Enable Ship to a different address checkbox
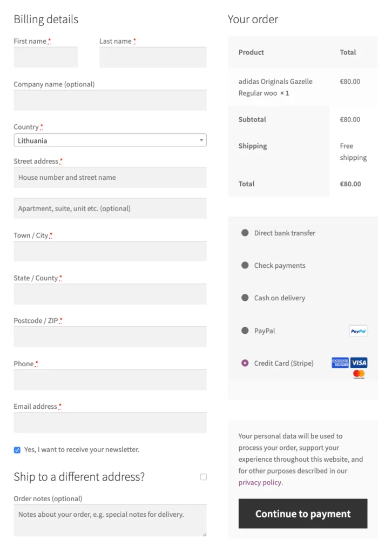 [204, 477]
